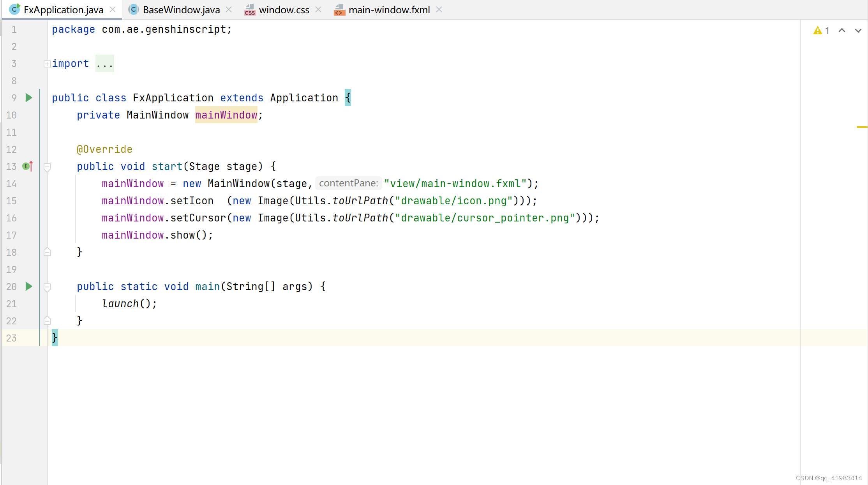Click the override gutter icon at line 13
Image resolution: width=868 pixels, height=485 pixels.
pos(28,166)
